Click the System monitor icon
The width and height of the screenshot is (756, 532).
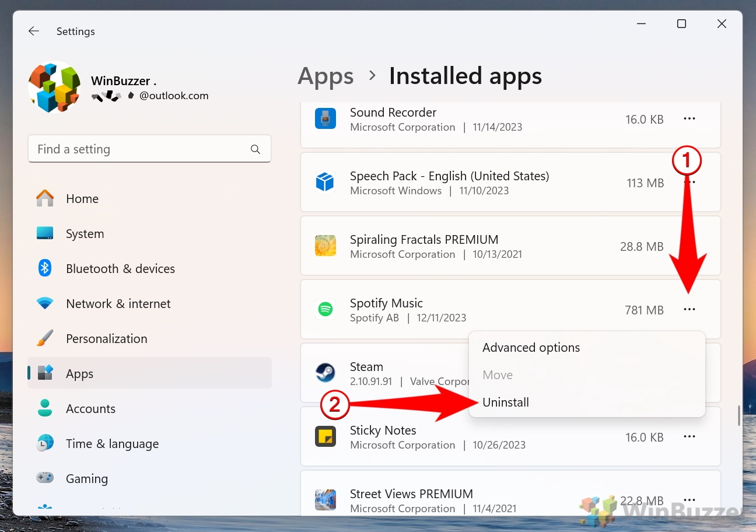45,234
